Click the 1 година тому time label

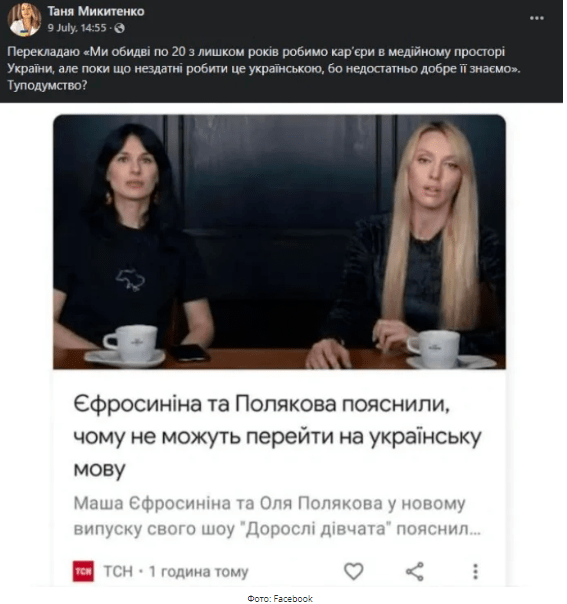point(199,572)
